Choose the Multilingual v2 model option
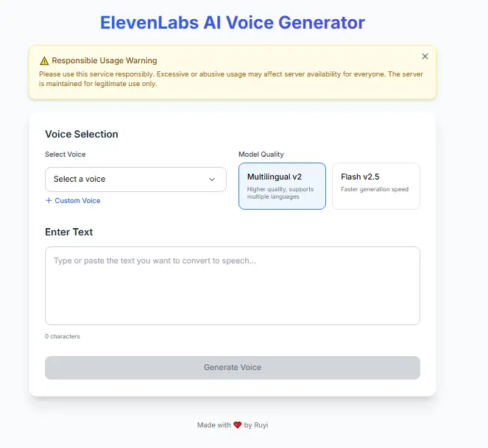The height and width of the screenshot is (448, 488). click(283, 186)
